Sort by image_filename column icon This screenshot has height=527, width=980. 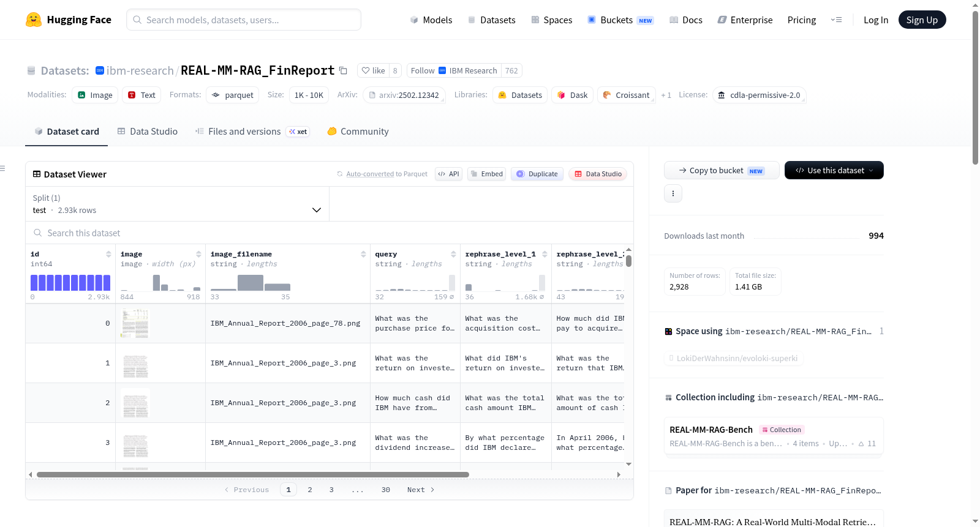tap(363, 254)
